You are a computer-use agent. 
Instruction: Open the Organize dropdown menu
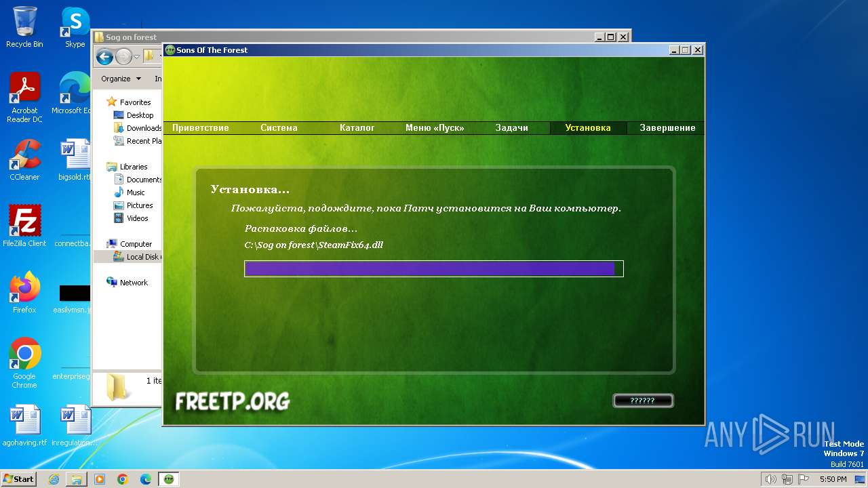[x=121, y=79]
